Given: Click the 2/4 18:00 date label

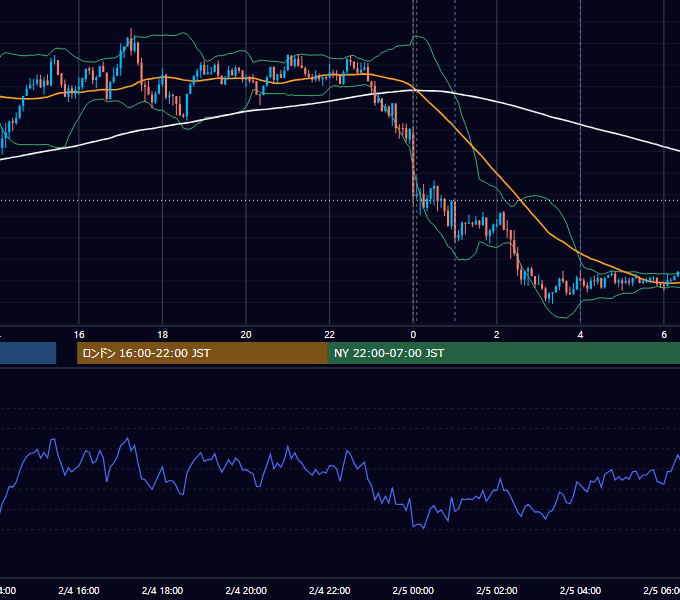Looking at the screenshot, I should tap(163, 590).
